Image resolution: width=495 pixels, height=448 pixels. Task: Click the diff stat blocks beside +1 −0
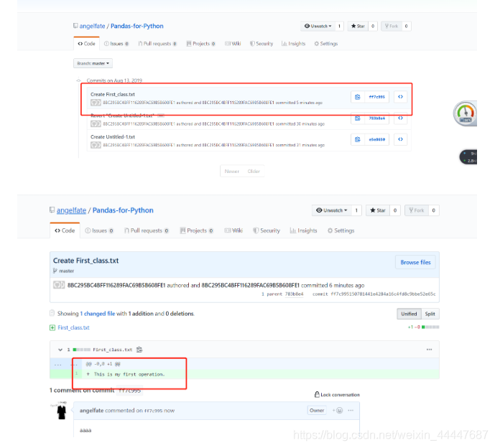point(430,327)
